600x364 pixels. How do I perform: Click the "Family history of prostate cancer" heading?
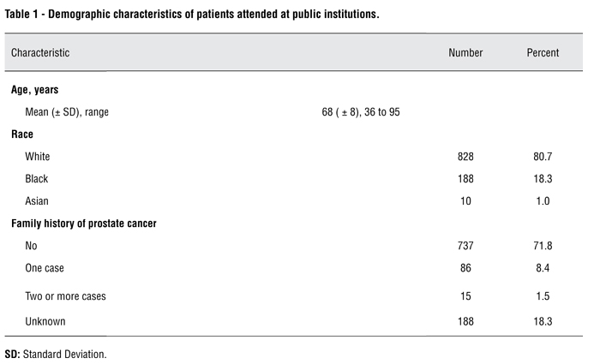click(x=83, y=224)
